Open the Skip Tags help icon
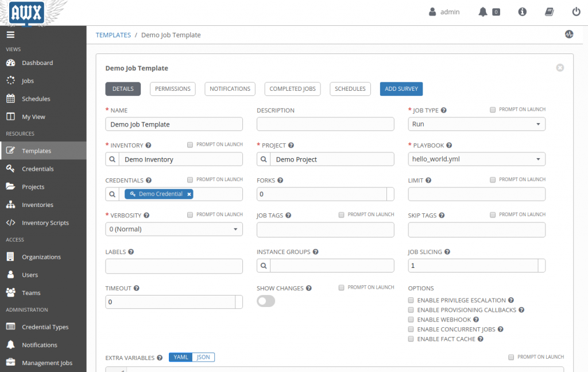This screenshot has height=372, width=588. [x=442, y=215]
